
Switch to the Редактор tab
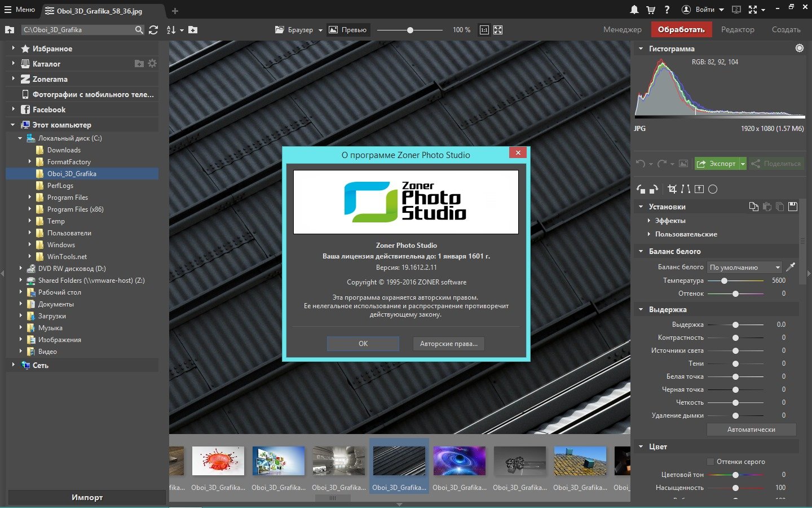[x=737, y=29]
